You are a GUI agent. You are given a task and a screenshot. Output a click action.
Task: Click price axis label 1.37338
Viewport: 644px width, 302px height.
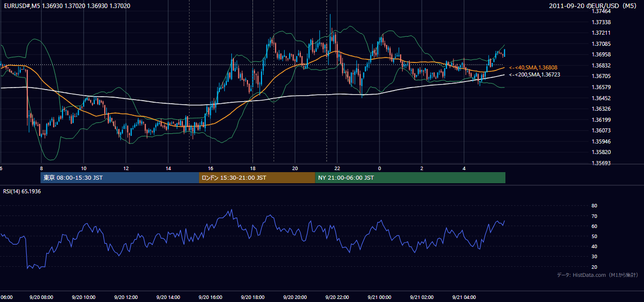602,22
